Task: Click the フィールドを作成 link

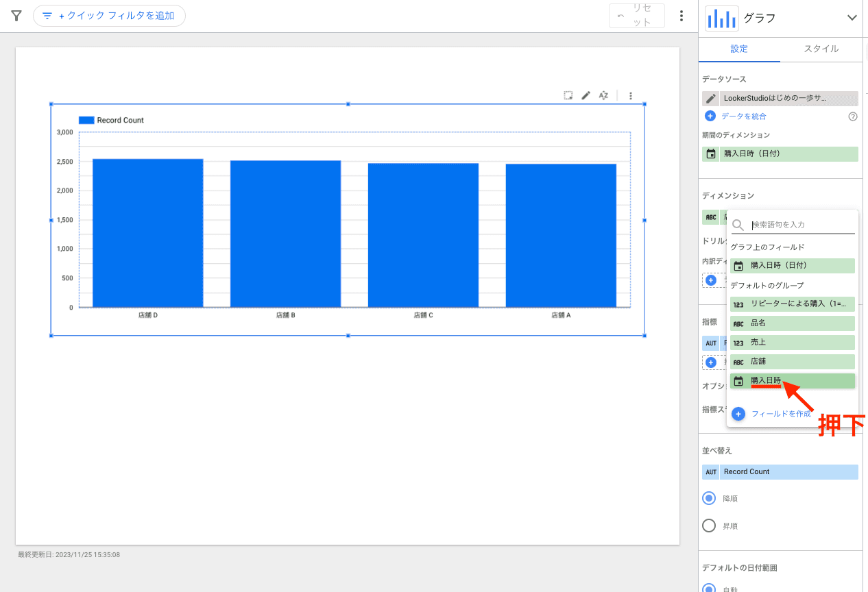Action: pos(780,414)
